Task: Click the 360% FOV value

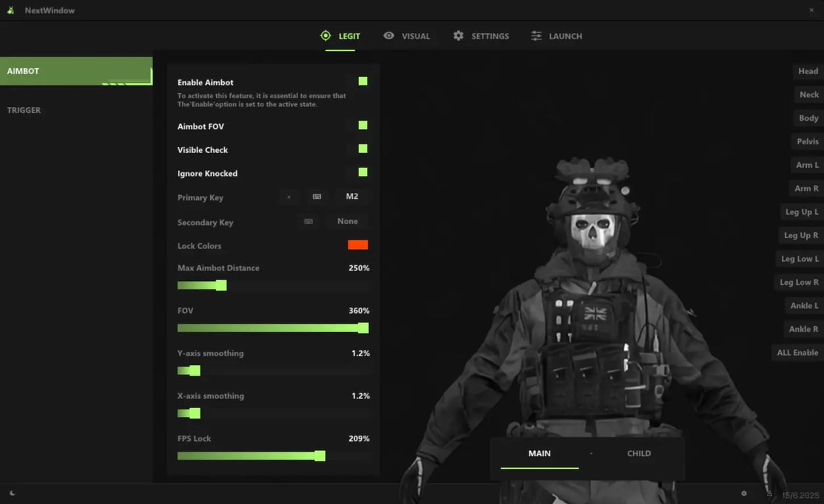Action: pos(359,310)
